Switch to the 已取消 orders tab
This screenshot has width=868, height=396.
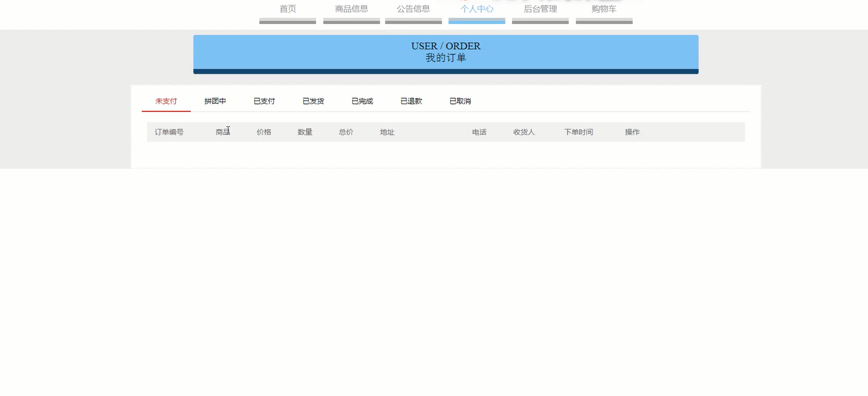[460, 101]
